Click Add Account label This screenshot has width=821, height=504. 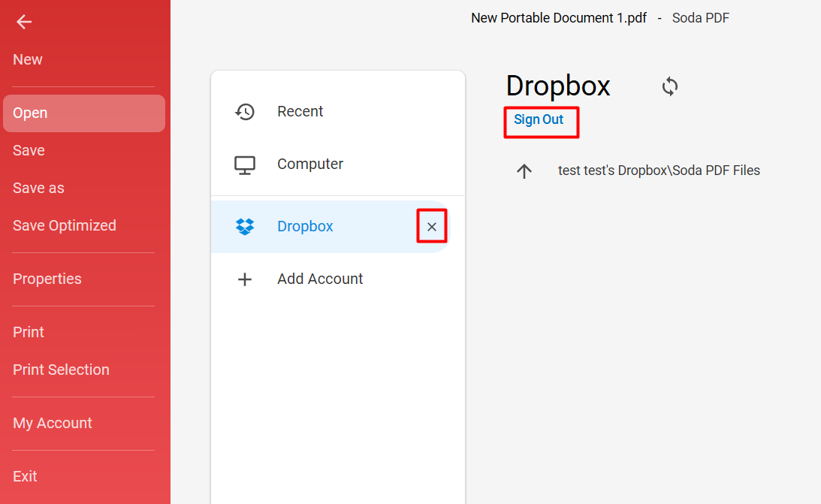point(320,279)
